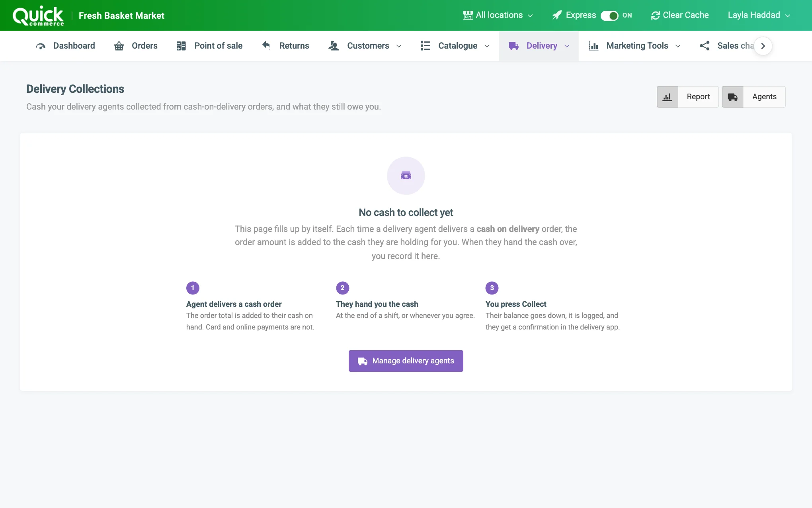Screen dimensions: 812x508
Task: Open the Agents page
Action: click(x=754, y=97)
